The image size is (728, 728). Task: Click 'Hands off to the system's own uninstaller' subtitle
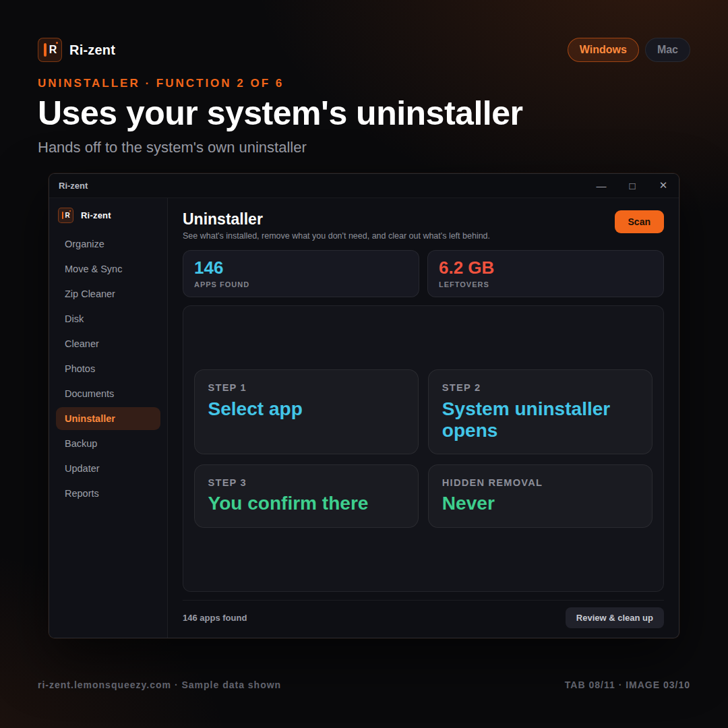pos(172,148)
